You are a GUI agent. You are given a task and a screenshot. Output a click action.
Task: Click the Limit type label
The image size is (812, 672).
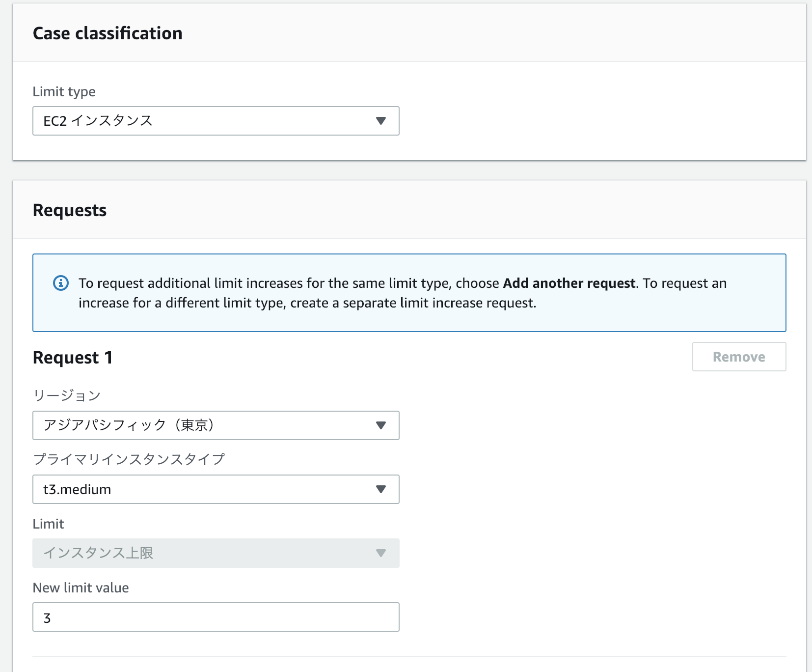[x=64, y=92]
